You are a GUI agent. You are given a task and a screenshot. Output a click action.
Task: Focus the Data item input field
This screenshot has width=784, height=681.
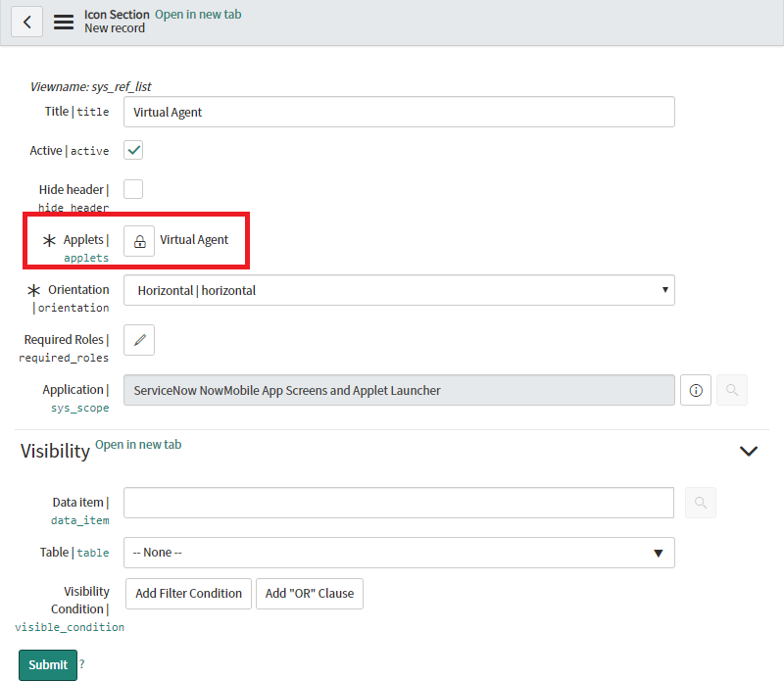399,503
